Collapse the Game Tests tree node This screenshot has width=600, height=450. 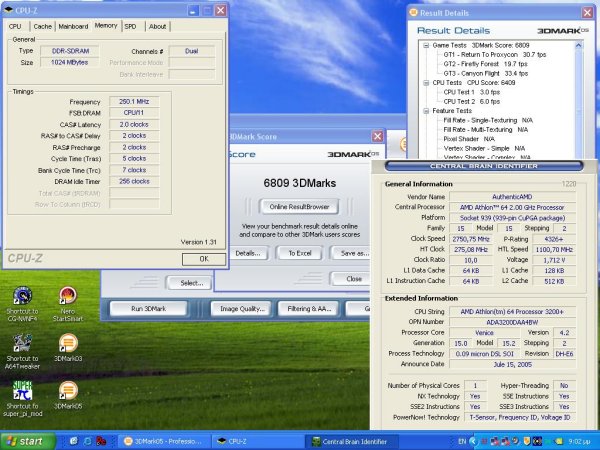pyautogui.click(x=426, y=46)
